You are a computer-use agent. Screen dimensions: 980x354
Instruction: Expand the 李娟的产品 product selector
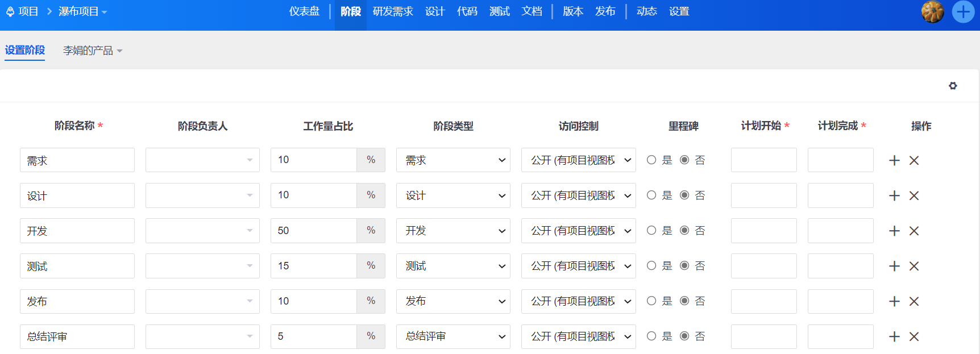coord(93,51)
